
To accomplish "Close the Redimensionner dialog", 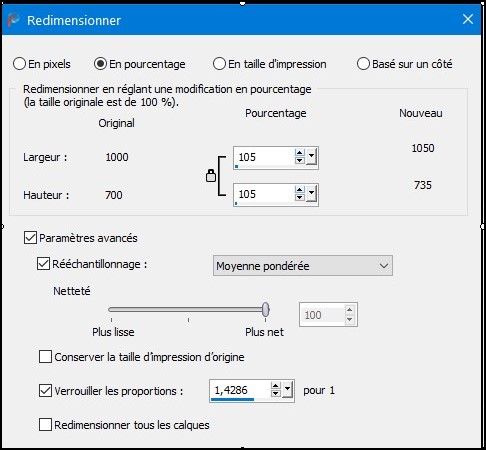I will pos(468,19).
